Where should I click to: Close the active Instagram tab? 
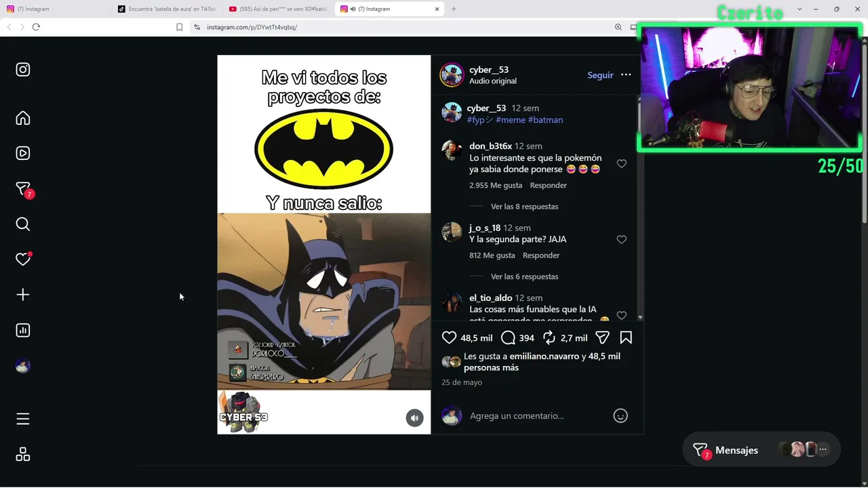437,9
